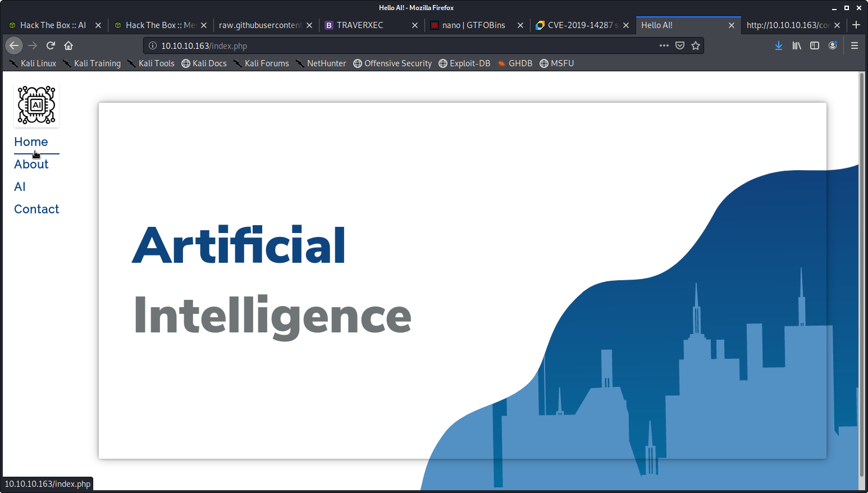
Task: Go to the Firefox home page icon
Action: tap(68, 45)
